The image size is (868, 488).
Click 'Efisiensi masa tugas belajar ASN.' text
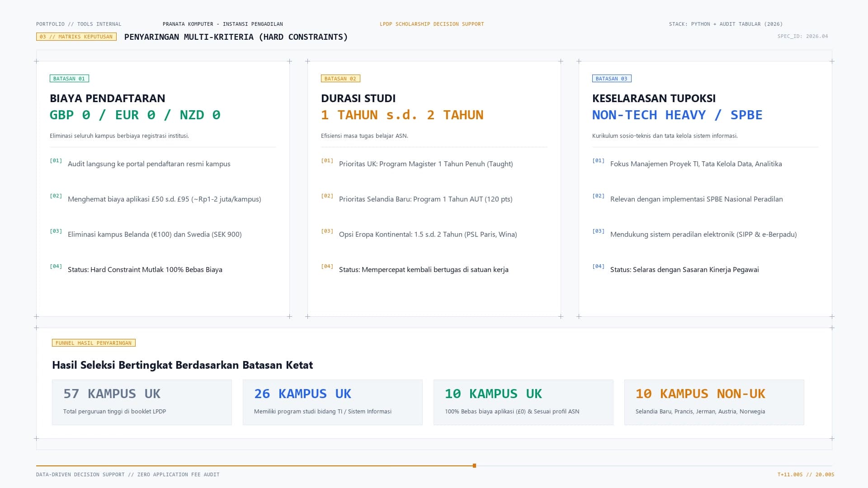364,136
